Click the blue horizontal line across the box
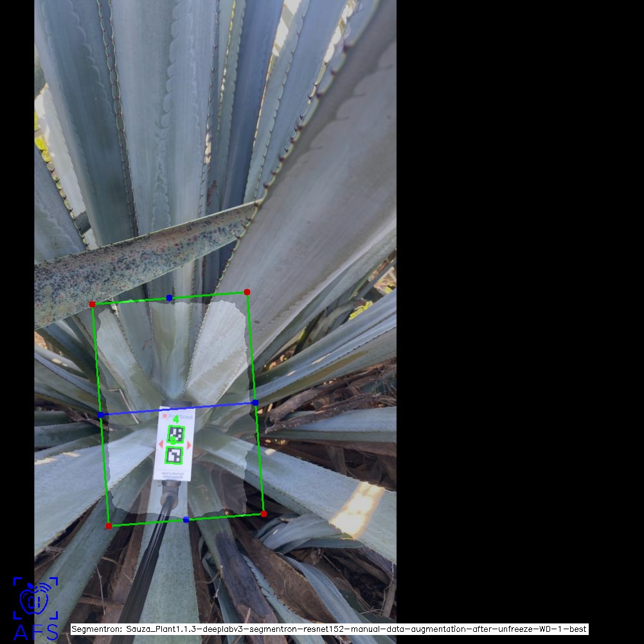Image resolution: width=644 pixels, height=644 pixels. [x=212, y=406]
